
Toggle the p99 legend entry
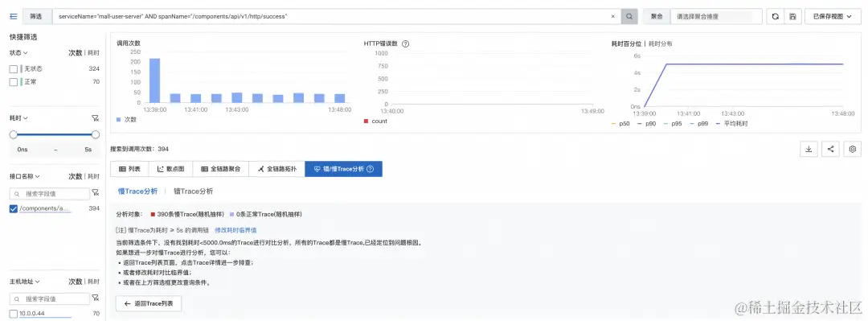[x=698, y=124]
